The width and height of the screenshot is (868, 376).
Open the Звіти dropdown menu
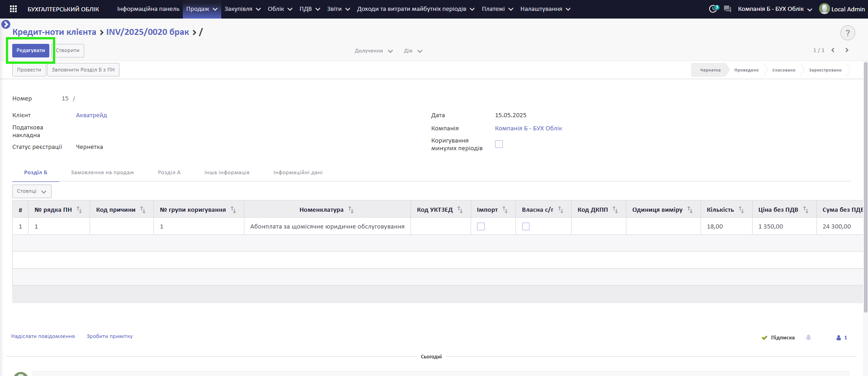click(x=339, y=9)
